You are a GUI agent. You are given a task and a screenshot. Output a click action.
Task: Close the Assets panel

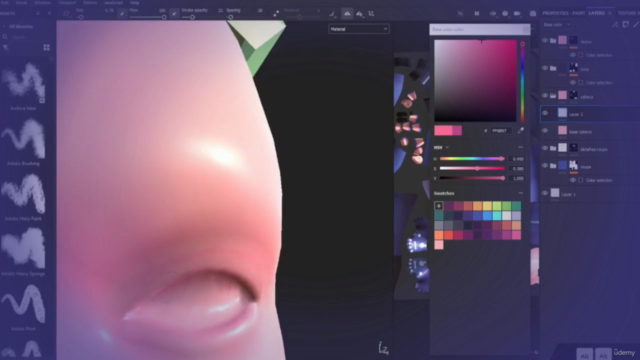(x=49, y=13)
